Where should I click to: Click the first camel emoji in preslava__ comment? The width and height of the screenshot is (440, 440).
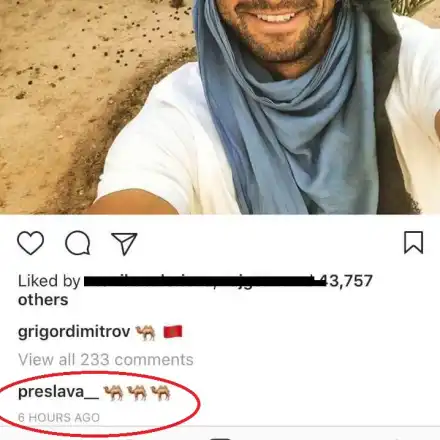click(113, 392)
